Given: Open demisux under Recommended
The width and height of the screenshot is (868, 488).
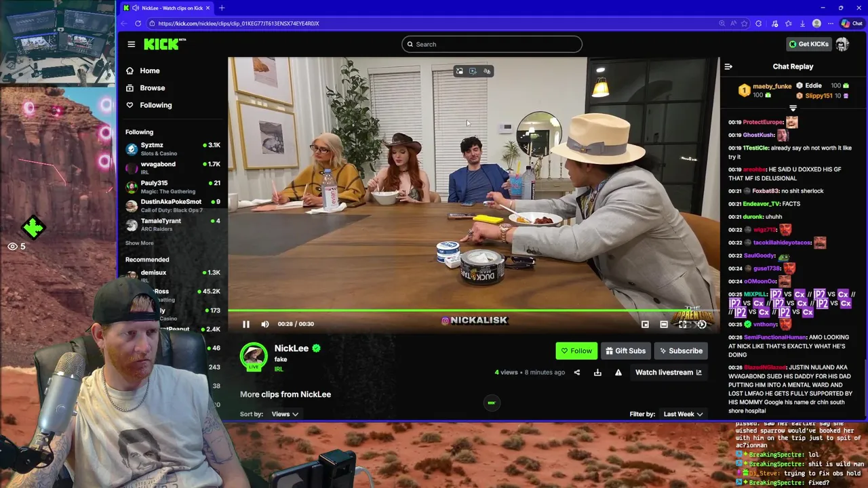Looking at the screenshot, I should (173, 276).
